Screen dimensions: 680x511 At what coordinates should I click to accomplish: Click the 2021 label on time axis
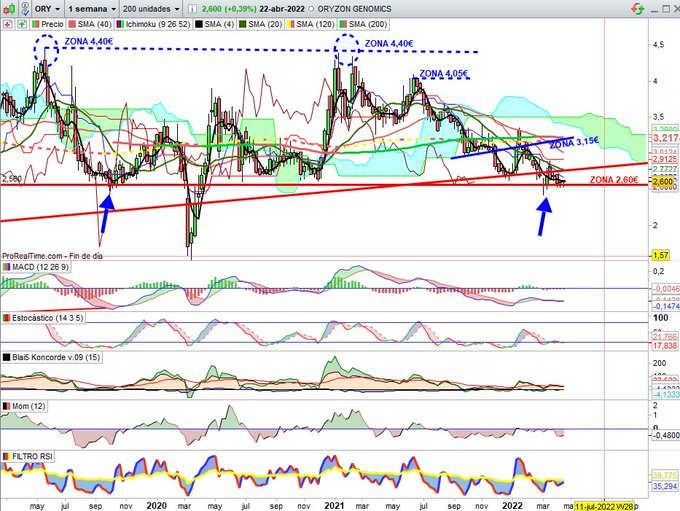pos(334,506)
